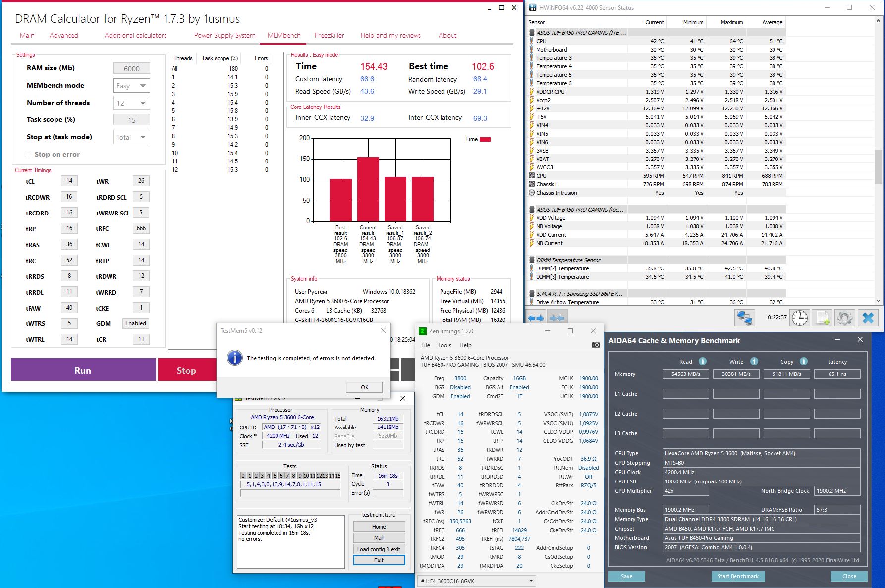885x588 pixels.
Task: Click HWiNFO title bar app icon
Action: pos(533,8)
